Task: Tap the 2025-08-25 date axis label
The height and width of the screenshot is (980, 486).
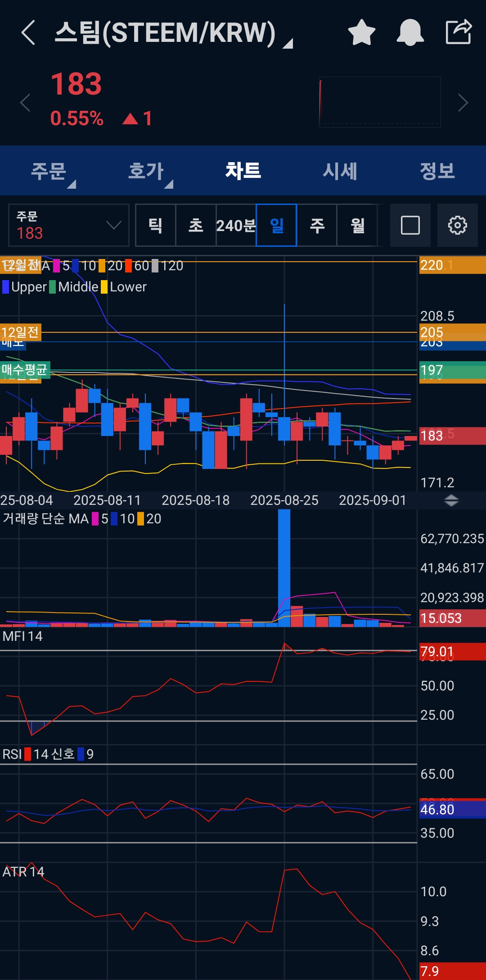Action: 284,500
